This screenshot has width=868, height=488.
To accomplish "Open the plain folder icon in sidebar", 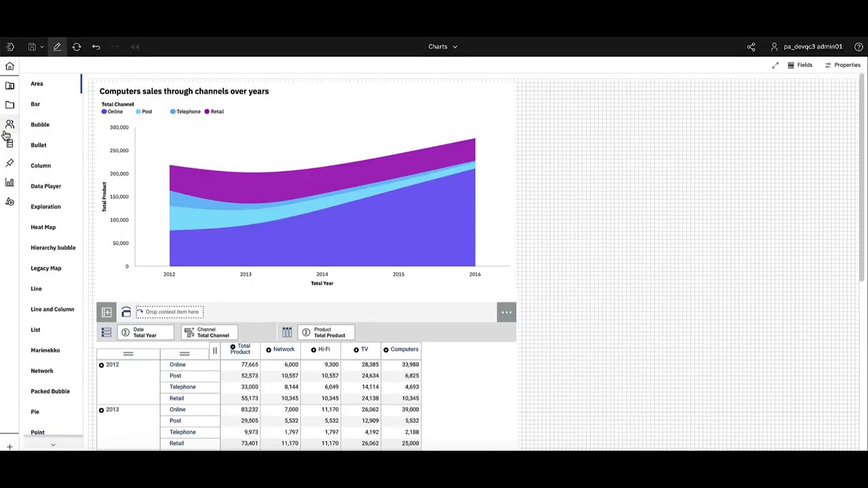I will click(9, 105).
